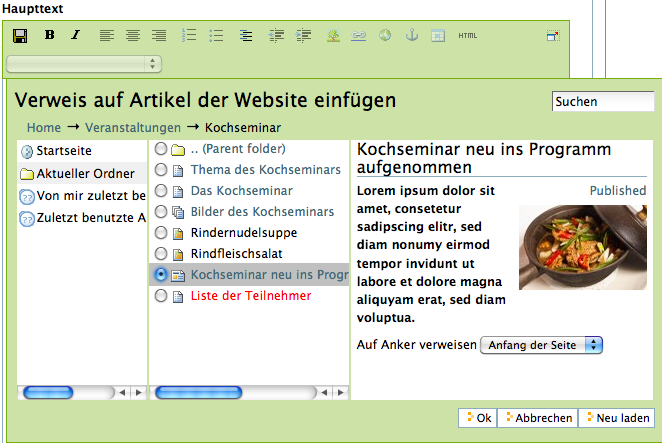This screenshot has width=662, height=443.
Task: Click the Startseite globe icon
Action: coord(27,152)
